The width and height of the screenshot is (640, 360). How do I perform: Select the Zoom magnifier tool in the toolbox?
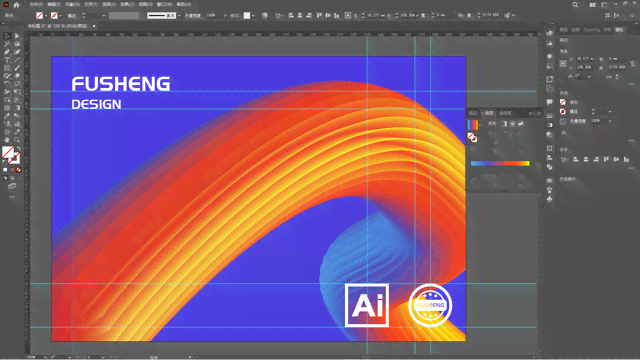pyautogui.click(x=17, y=140)
